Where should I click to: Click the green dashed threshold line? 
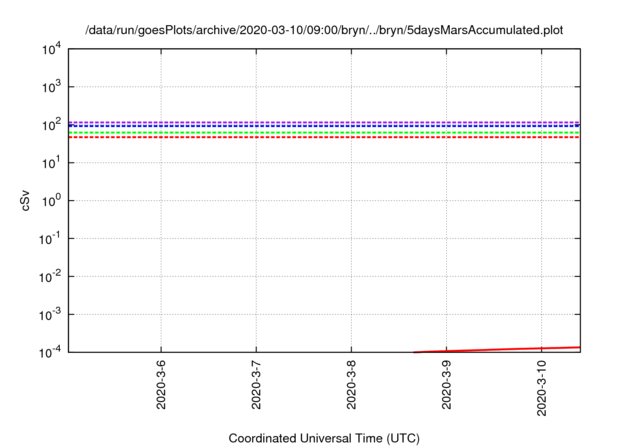[x=324, y=133]
